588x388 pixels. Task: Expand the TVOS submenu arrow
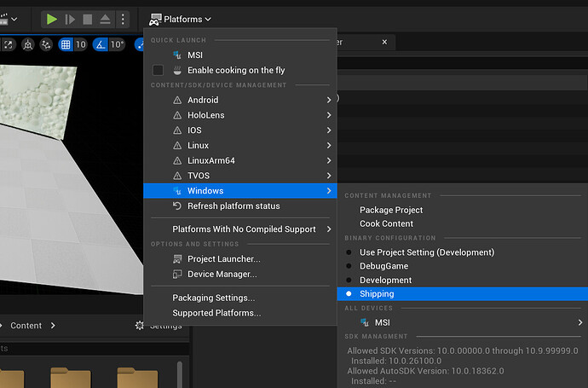(329, 176)
